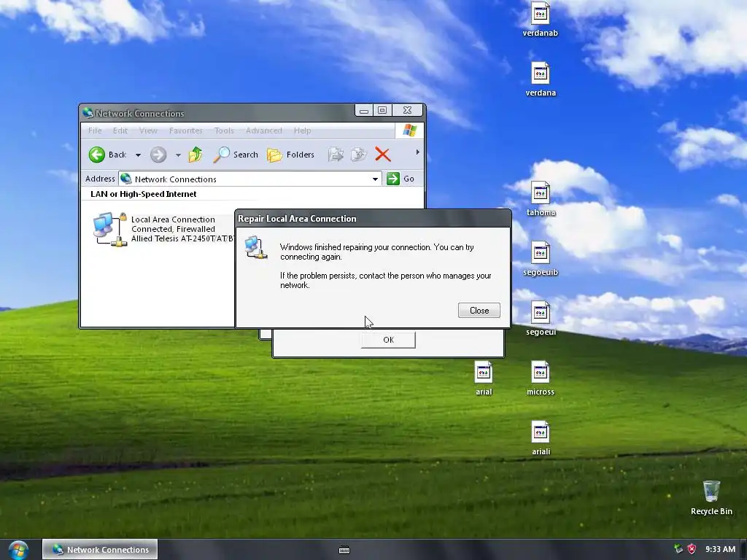Click the LAN or High-Speed Internet heading

(144, 194)
